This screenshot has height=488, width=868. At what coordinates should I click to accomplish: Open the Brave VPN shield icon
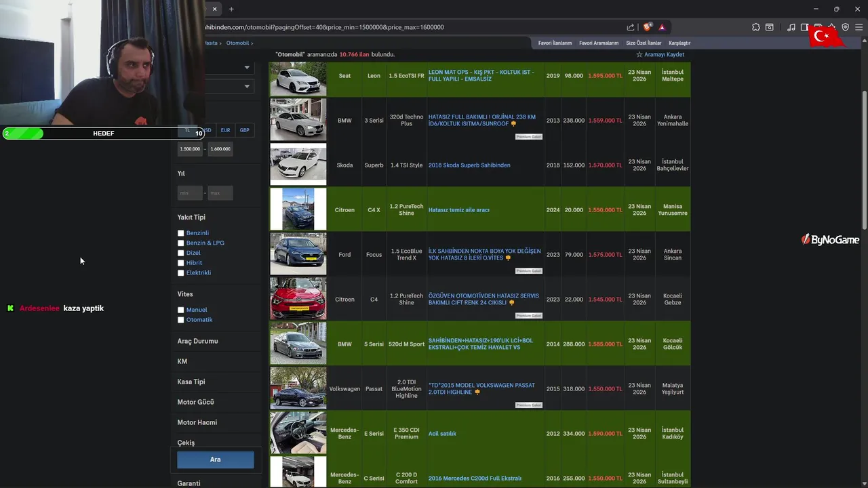[845, 27]
